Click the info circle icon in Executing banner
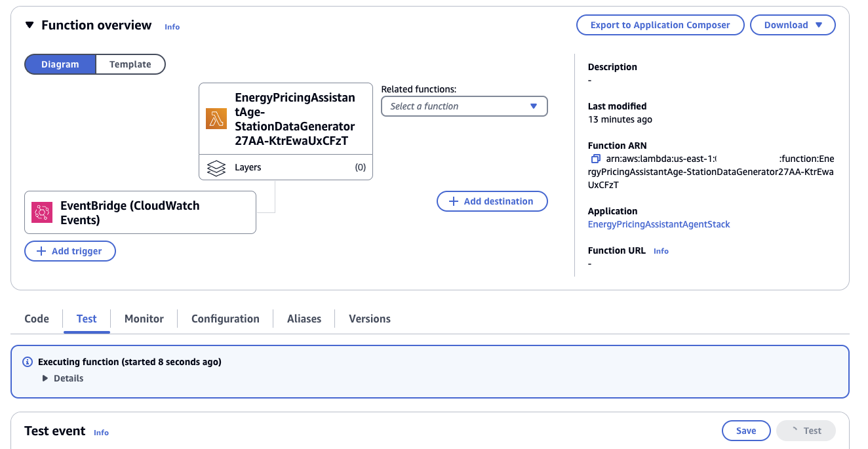This screenshot has height=449, width=868. [28, 362]
